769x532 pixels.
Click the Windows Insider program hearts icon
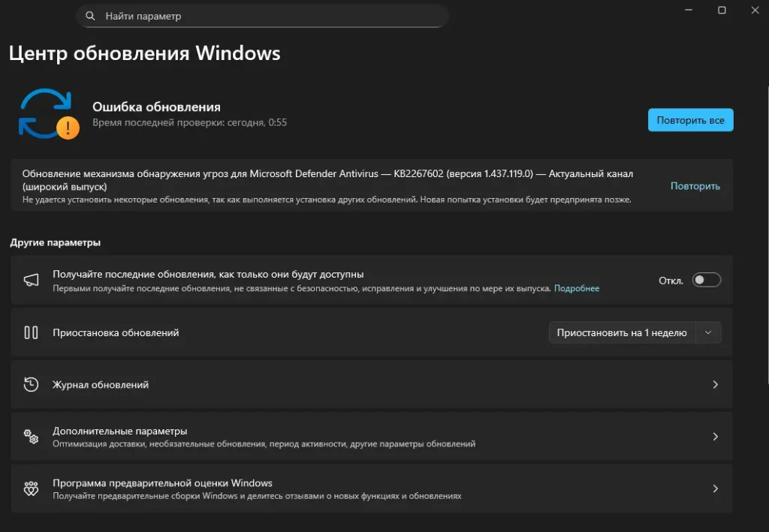tap(31, 489)
